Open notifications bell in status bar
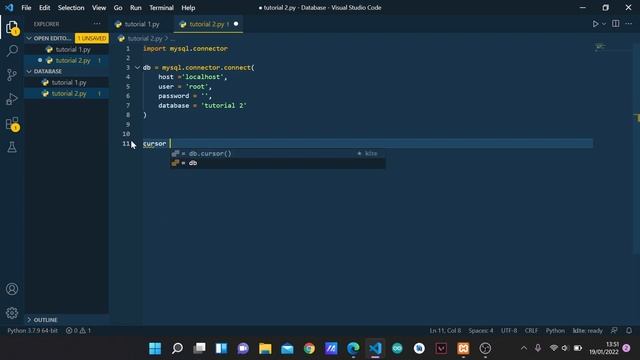Screen dimensions: 640x360 (x=629, y=330)
